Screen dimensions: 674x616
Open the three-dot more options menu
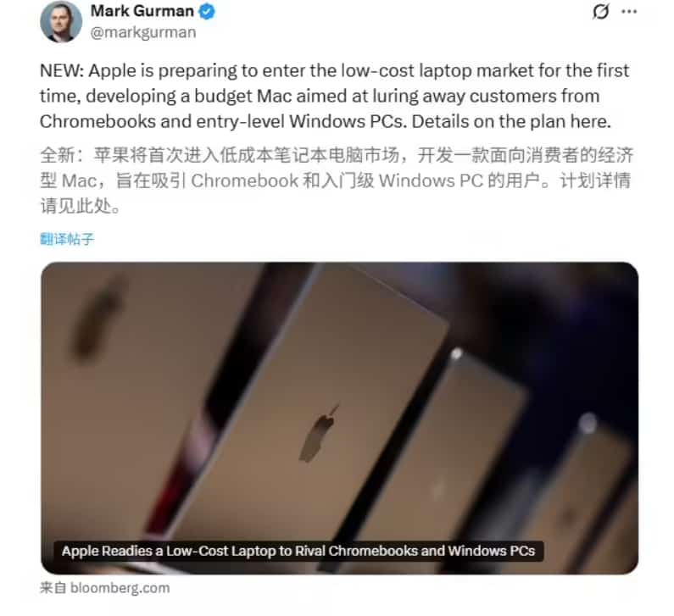tap(629, 12)
